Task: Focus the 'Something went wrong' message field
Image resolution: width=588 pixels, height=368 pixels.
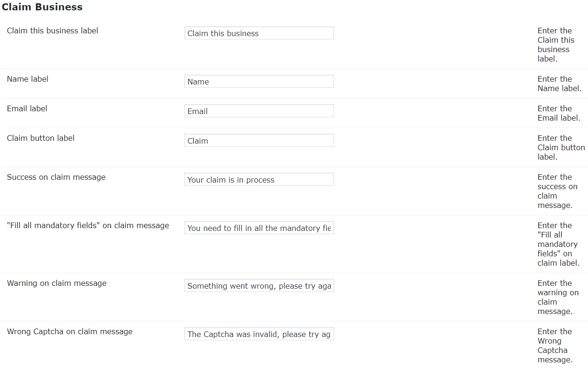Action: [259, 286]
